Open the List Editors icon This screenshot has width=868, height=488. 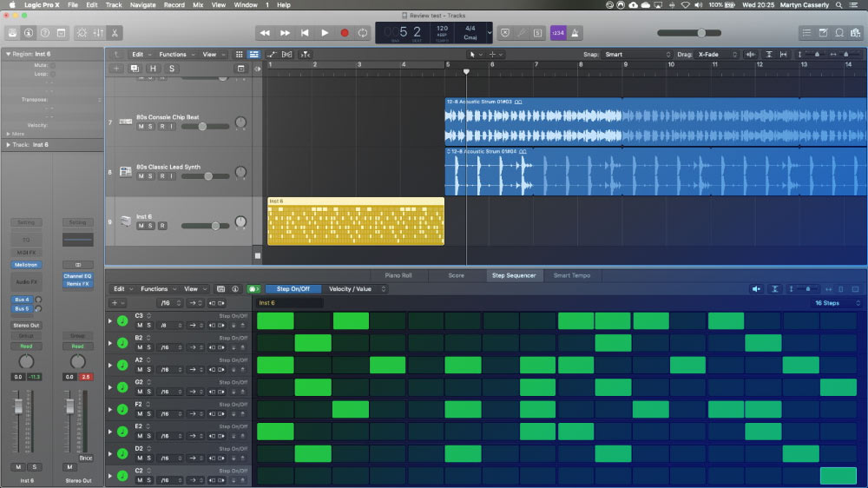pos(806,33)
